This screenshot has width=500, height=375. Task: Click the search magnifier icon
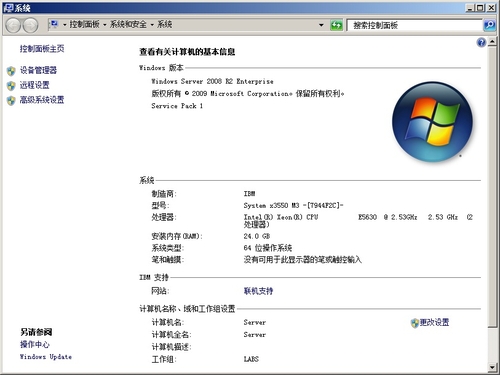489,25
